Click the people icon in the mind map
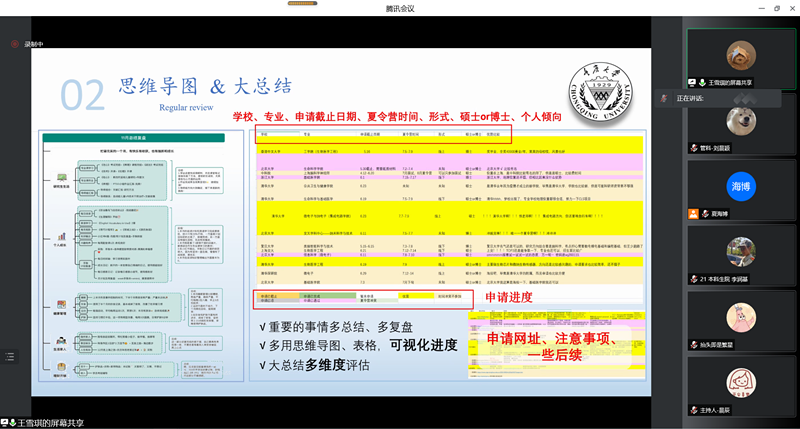Screen dimensions: 800x429 coord(61,341)
